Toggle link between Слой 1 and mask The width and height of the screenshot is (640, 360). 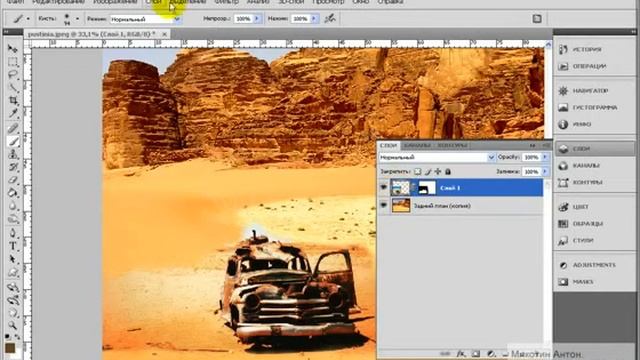click(413, 188)
